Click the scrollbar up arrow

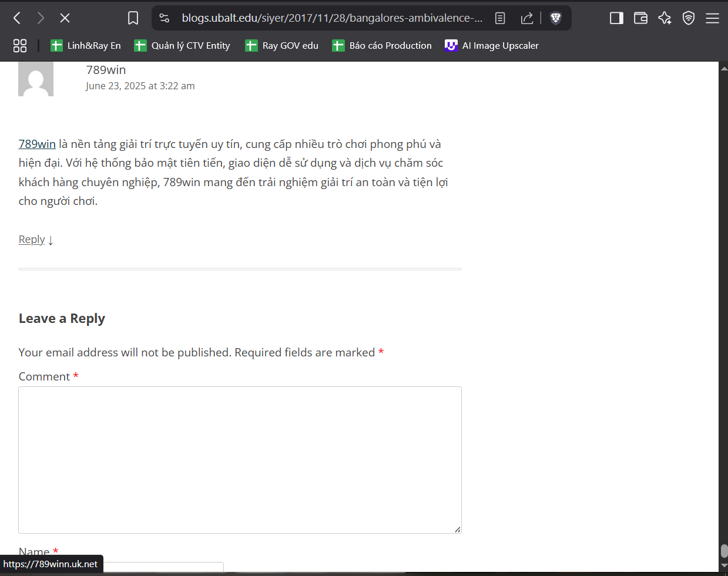tap(724, 68)
